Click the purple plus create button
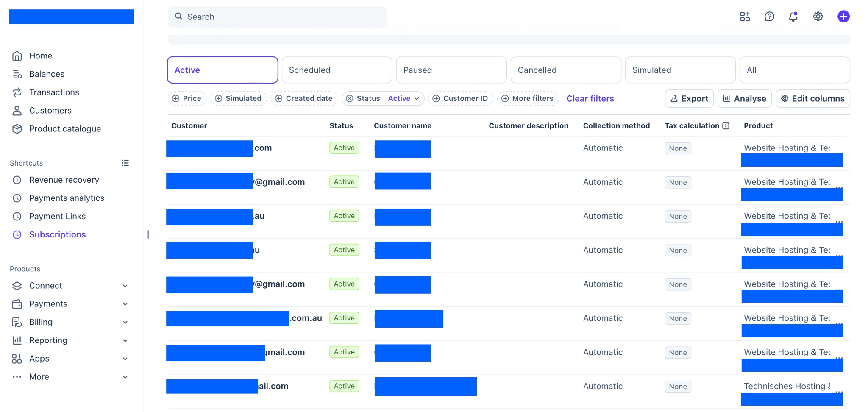 pos(843,17)
